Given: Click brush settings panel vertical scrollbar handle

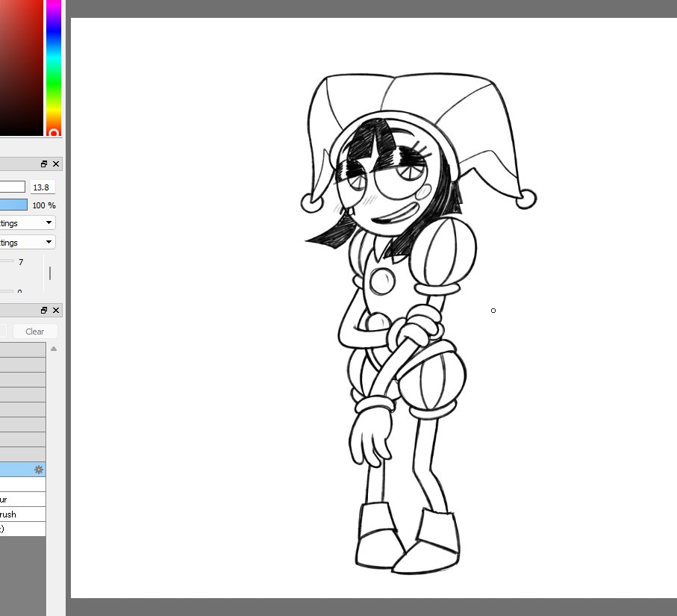Looking at the screenshot, I should click(50, 273).
